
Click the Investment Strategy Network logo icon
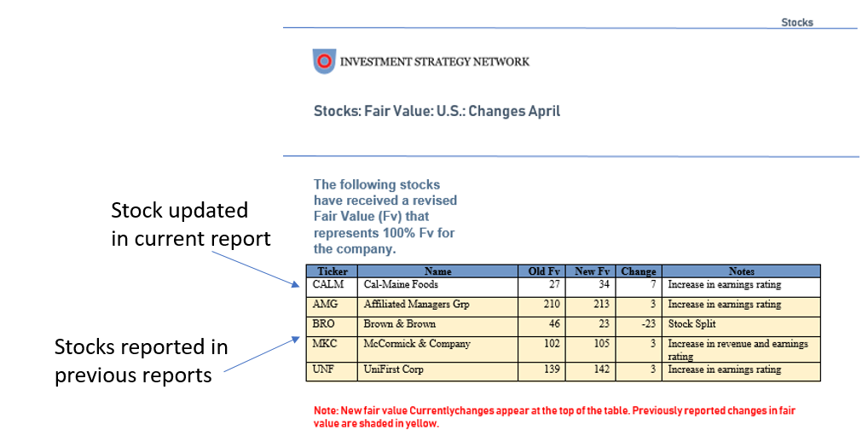click(324, 61)
